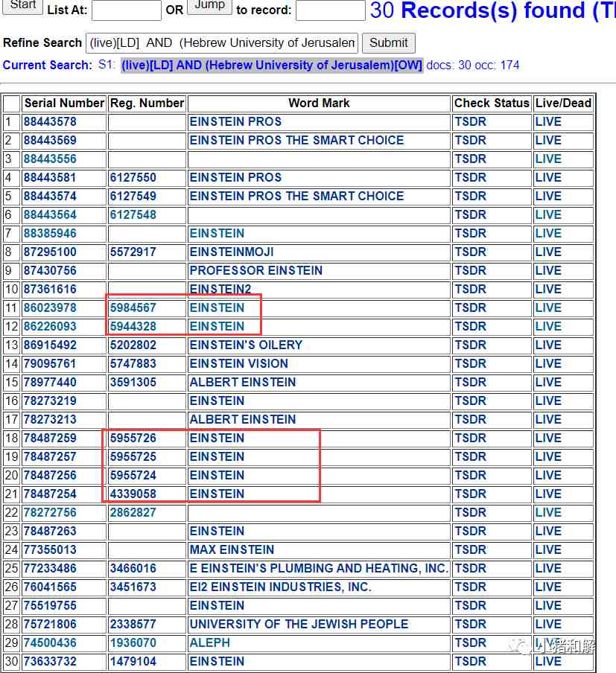Viewport: 616px width, 673px height.
Task: Focus the List At input field
Action: click(127, 10)
